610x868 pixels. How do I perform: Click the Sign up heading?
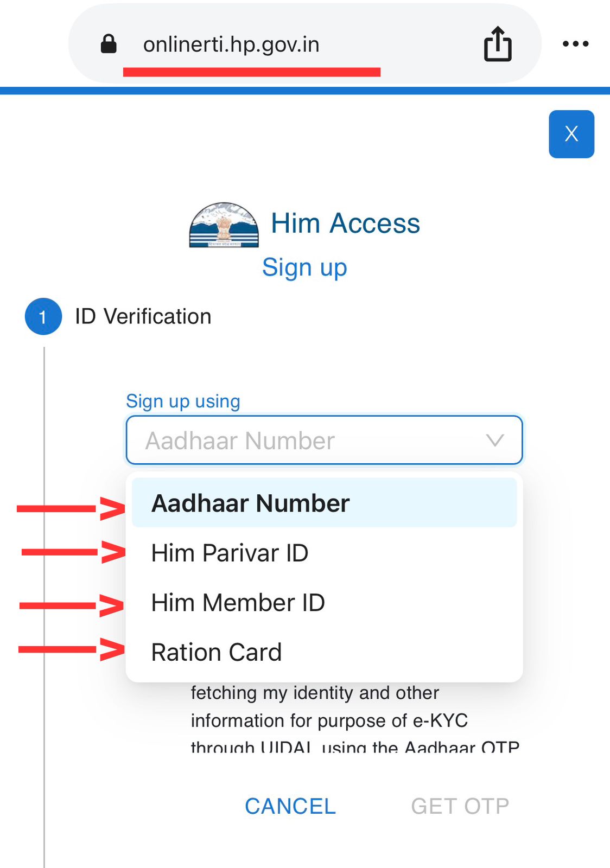click(304, 267)
